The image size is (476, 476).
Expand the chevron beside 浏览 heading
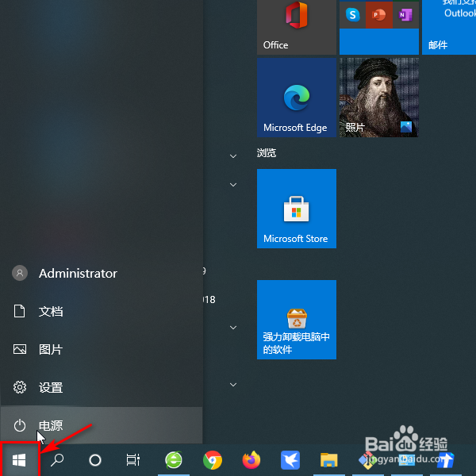click(x=233, y=156)
